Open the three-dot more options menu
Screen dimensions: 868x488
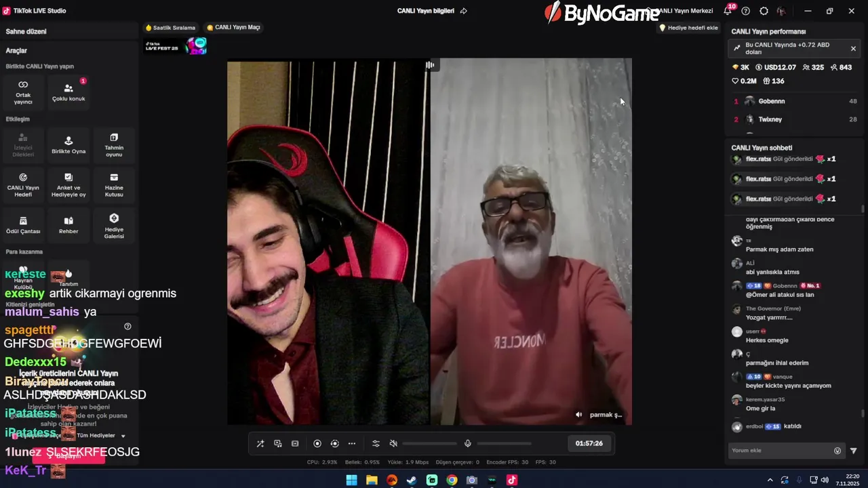point(352,443)
